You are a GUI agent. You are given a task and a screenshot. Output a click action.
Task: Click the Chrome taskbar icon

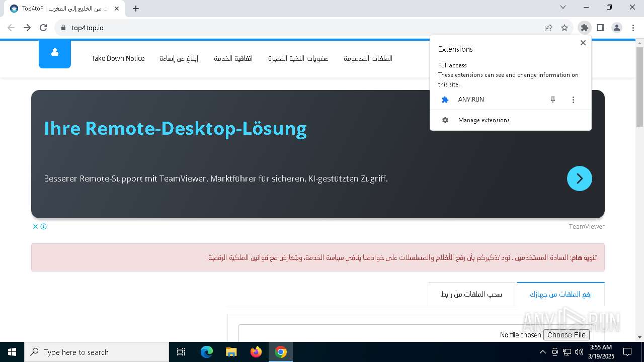click(281, 352)
